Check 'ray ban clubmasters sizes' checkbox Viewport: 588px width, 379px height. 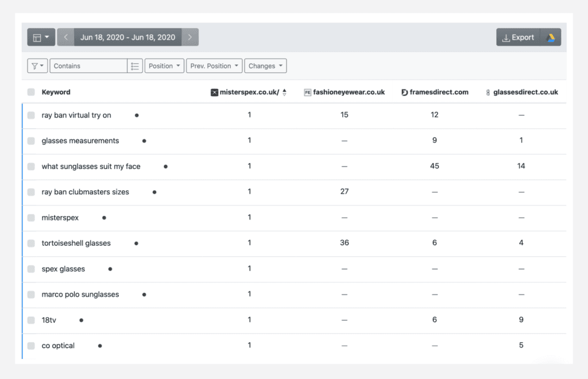click(31, 192)
